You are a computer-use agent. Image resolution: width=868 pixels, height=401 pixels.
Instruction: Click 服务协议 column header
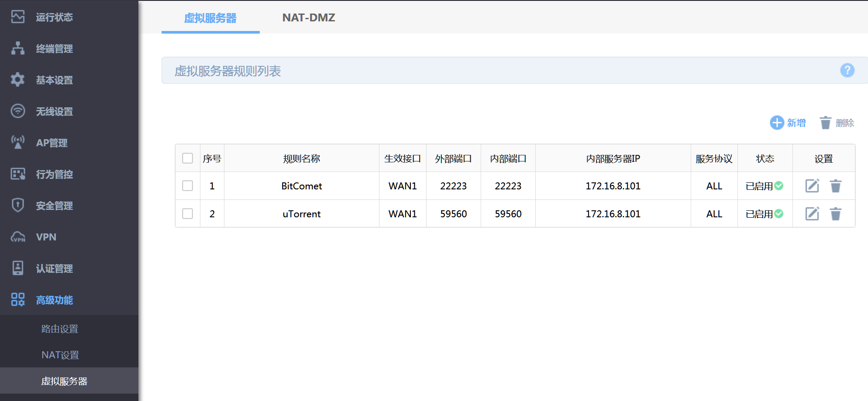pos(714,158)
